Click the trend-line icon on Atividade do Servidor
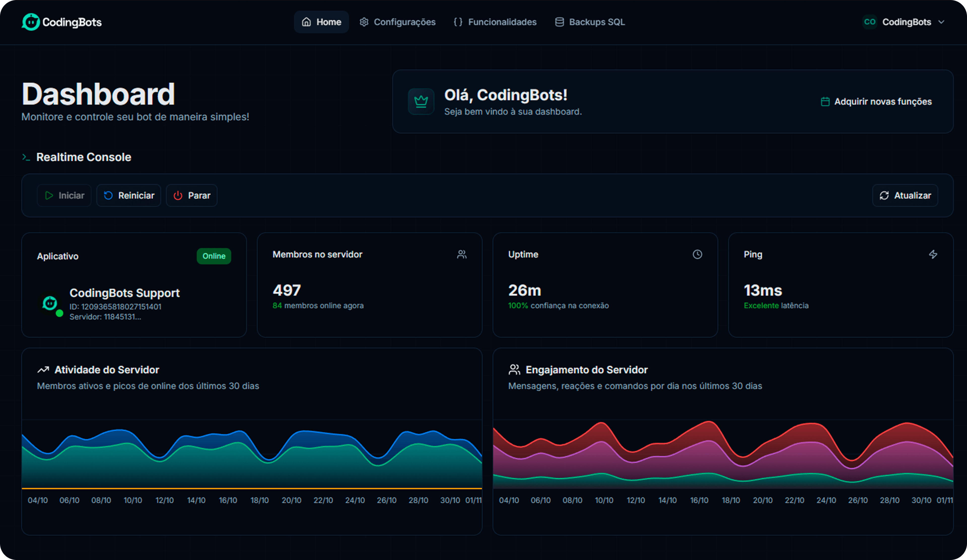967x560 pixels. click(x=43, y=369)
